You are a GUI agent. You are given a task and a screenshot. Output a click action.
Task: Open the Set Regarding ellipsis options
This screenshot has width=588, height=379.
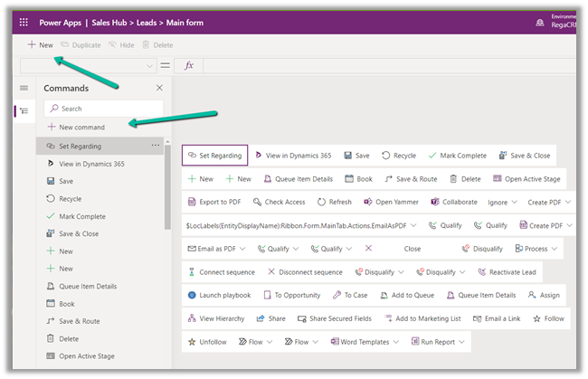pos(156,146)
